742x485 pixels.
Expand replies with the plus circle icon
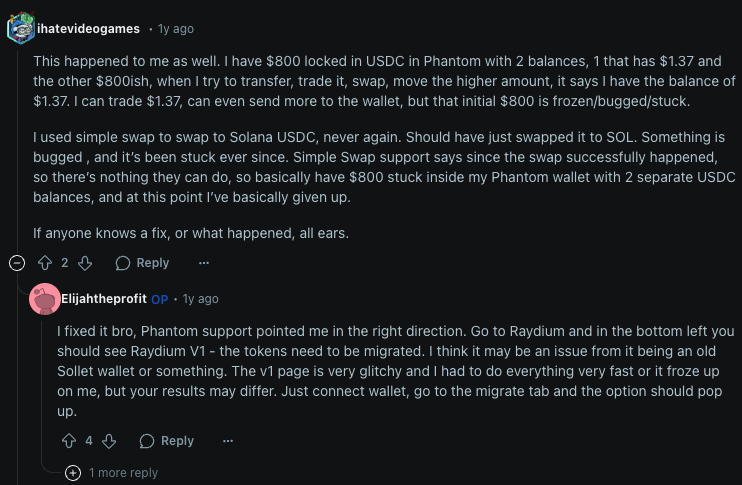tap(73, 472)
